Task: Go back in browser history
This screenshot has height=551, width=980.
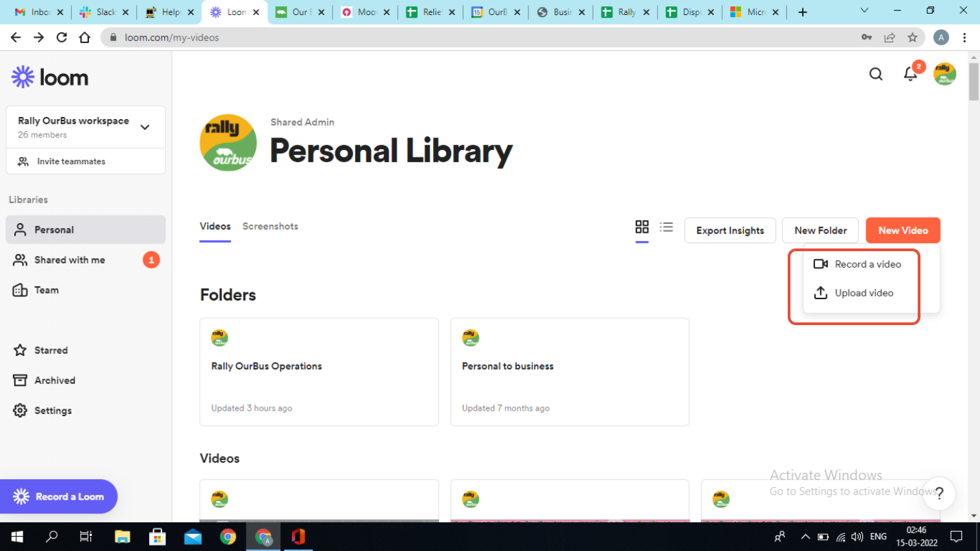Action: (x=16, y=38)
